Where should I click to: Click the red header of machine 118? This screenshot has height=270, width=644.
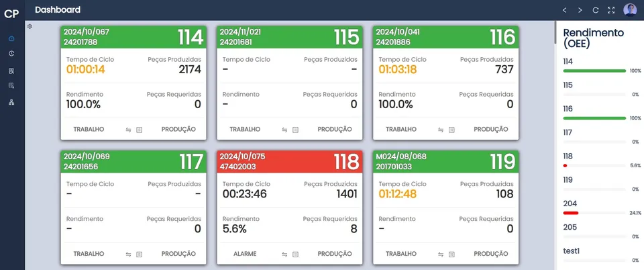coord(290,161)
